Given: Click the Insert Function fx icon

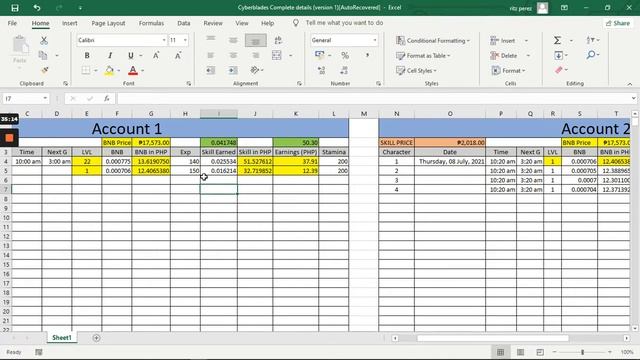Looking at the screenshot, I should point(107,98).
